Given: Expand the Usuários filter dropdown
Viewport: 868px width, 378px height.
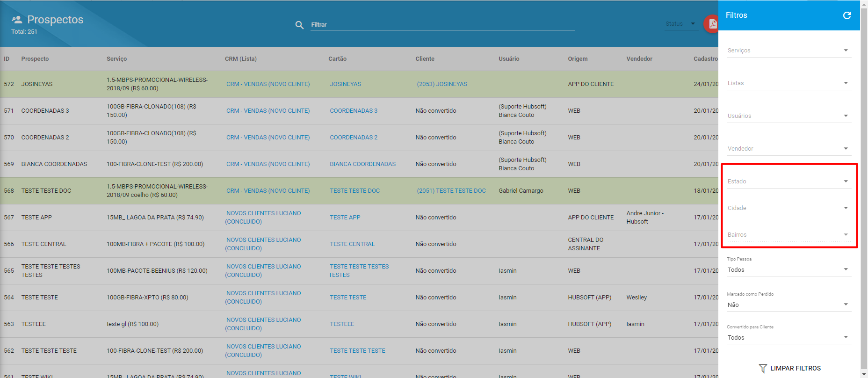Looking at the screenshot, I should 789,116.
